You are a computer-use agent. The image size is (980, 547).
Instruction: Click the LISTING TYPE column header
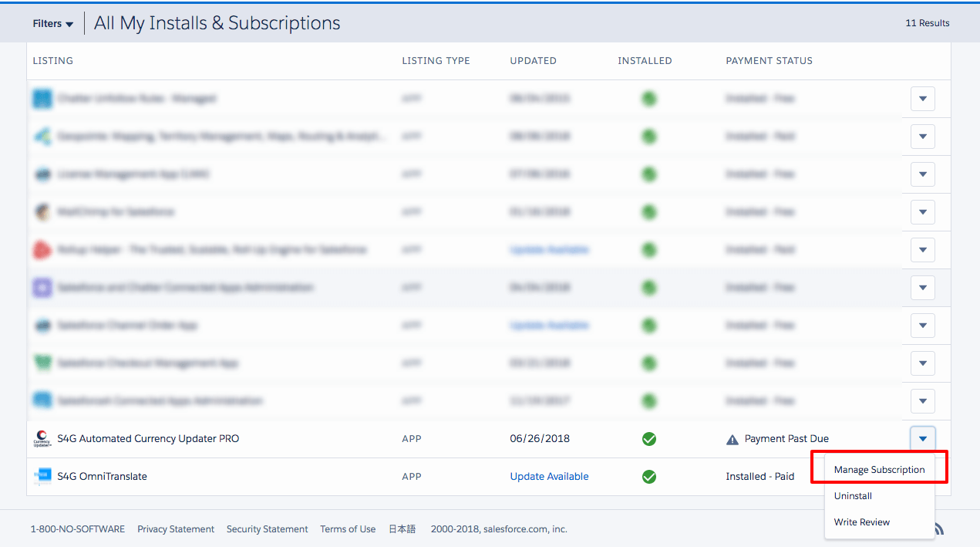click(x=436, y=61)
